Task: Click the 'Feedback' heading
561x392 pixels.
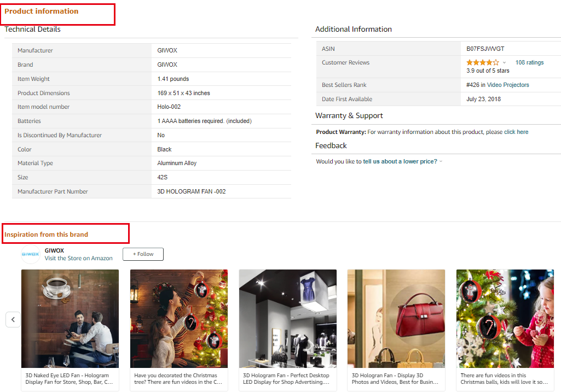Action: 331,146
